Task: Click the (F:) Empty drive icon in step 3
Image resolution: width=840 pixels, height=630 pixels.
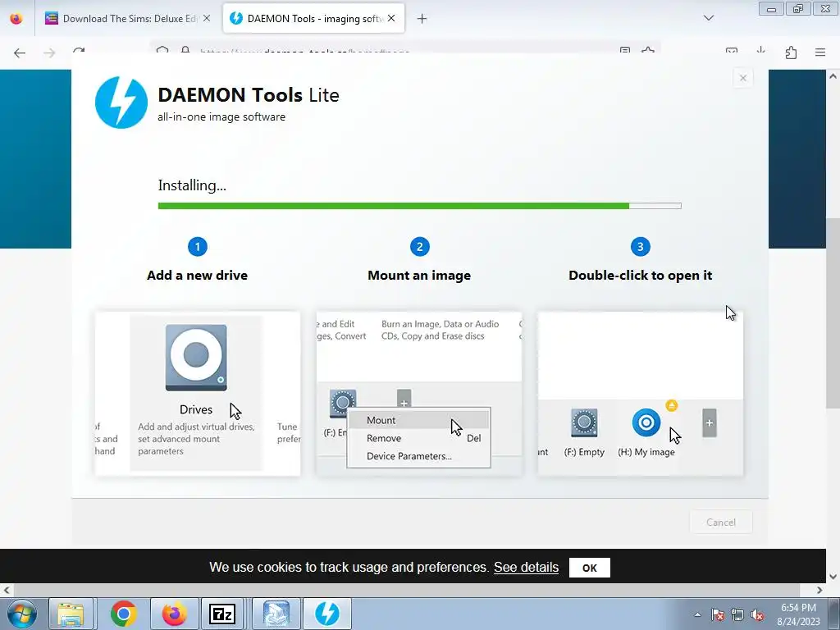Action: click(x=584, y=422)
